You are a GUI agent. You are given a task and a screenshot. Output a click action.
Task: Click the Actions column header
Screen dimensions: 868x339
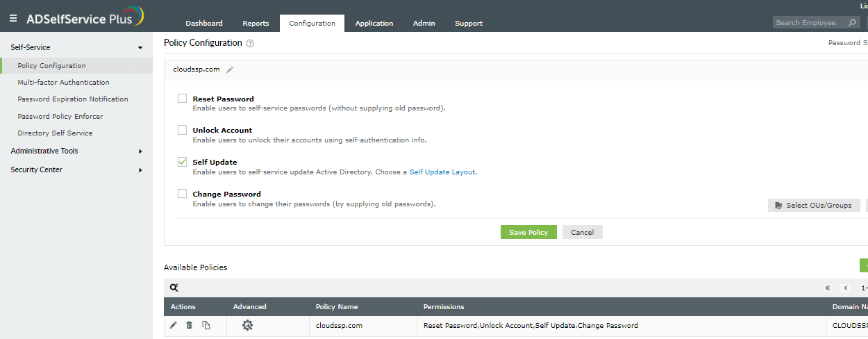click(x=183, y=306)
